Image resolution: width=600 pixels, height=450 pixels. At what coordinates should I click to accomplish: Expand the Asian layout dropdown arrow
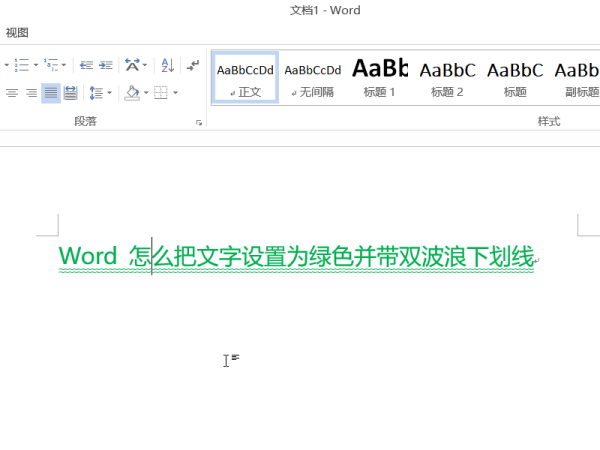pos(145,65)
